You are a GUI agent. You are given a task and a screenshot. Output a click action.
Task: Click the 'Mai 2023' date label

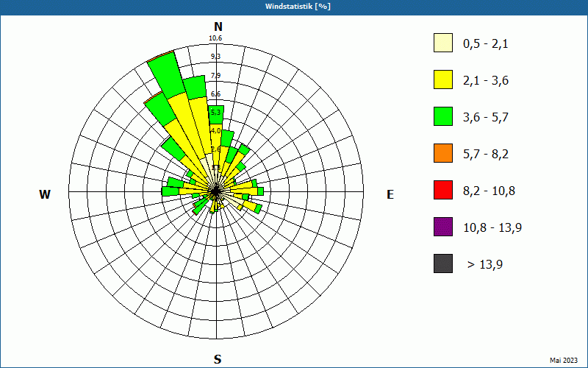(x=564, y=361)
